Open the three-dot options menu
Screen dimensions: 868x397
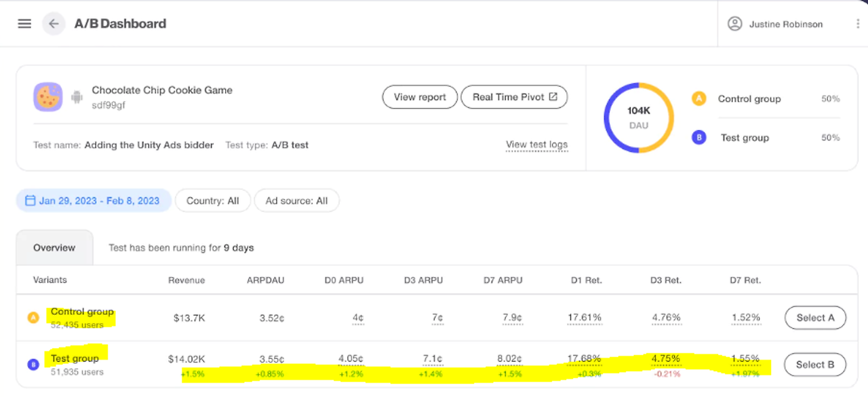click(x=858, y=24)
